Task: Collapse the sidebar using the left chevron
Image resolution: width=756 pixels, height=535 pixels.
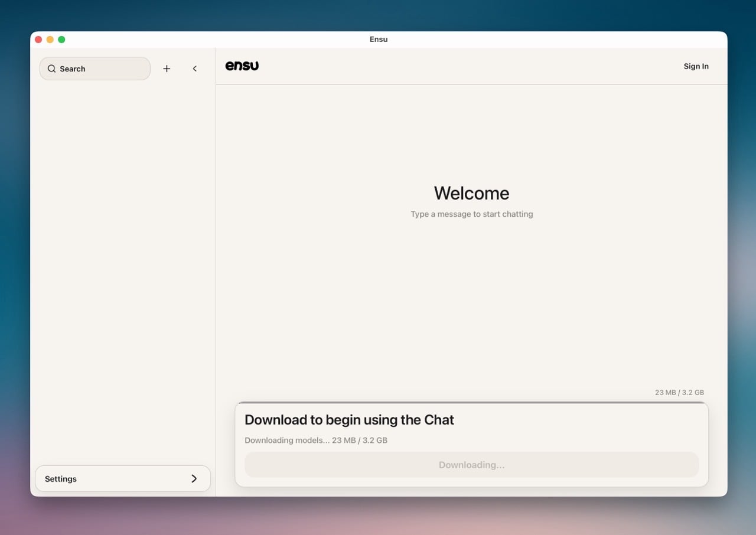Action: tap(194, 69)
